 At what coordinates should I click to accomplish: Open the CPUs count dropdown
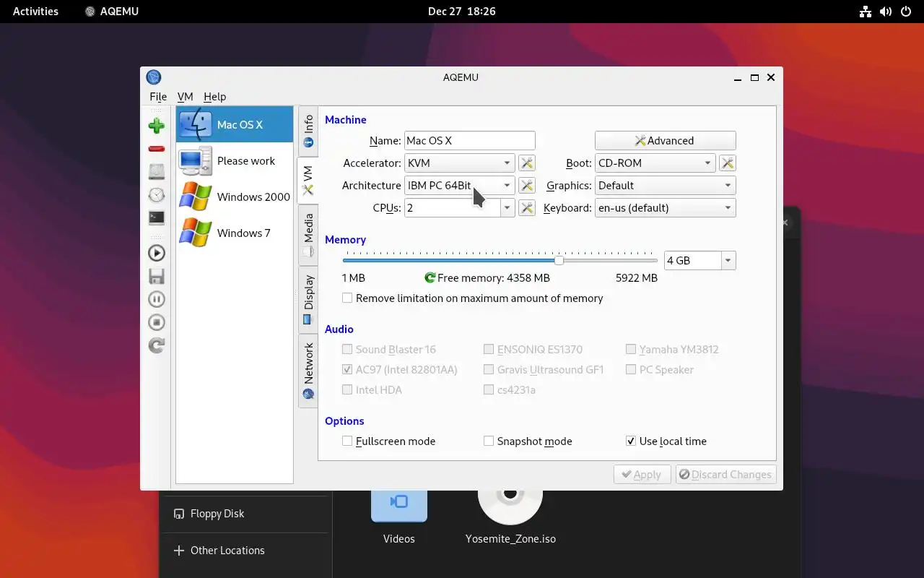click(x=507, y=208)
